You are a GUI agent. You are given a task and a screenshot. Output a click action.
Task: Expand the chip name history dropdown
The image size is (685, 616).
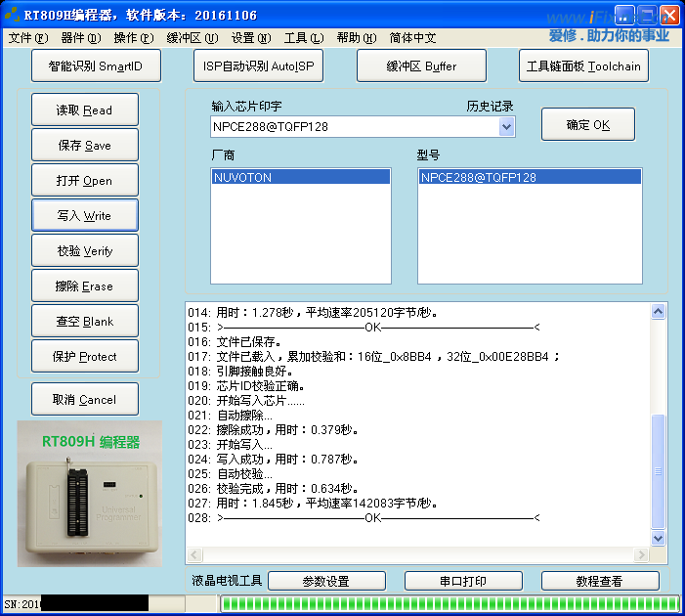[x=506, y=126]
